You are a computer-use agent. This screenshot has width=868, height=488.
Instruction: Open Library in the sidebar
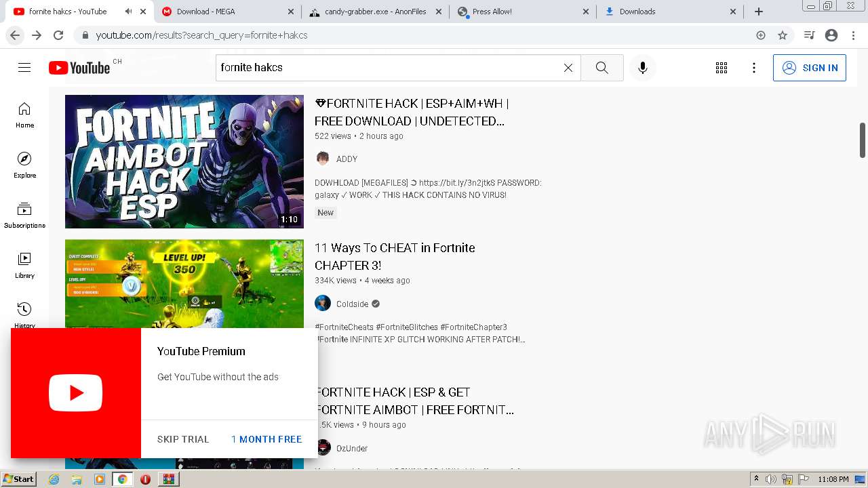(24, 266)
